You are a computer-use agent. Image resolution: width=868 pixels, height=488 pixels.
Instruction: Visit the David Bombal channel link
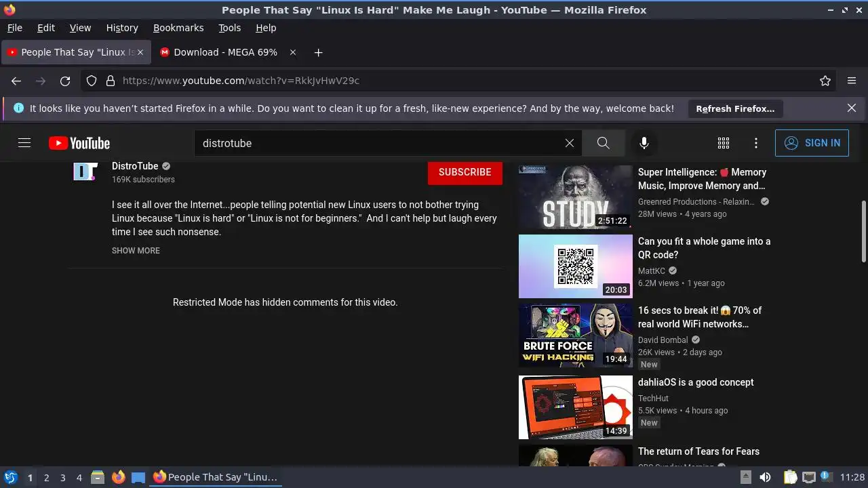pyautogui.click(x=663, y=340)
